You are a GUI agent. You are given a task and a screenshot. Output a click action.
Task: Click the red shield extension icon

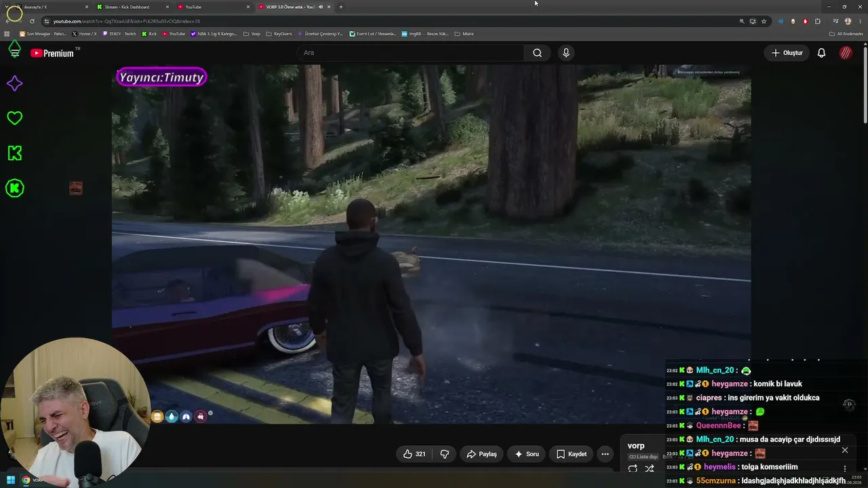point(806,21)
